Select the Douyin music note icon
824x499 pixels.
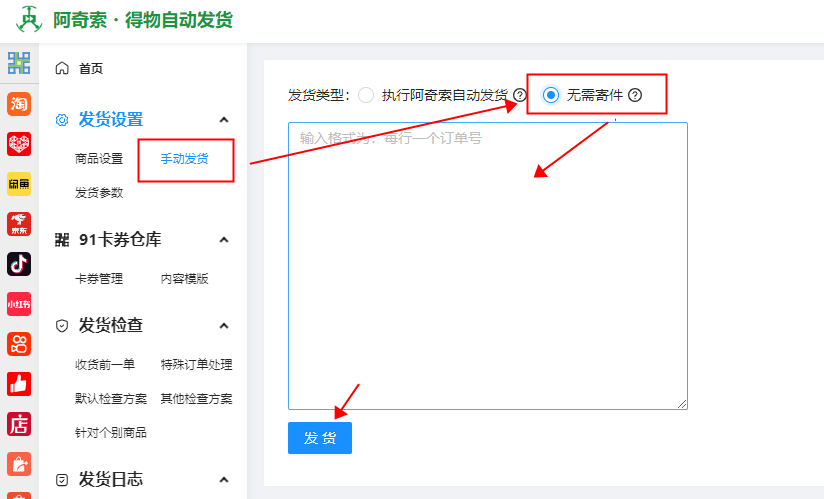[19, 264]
